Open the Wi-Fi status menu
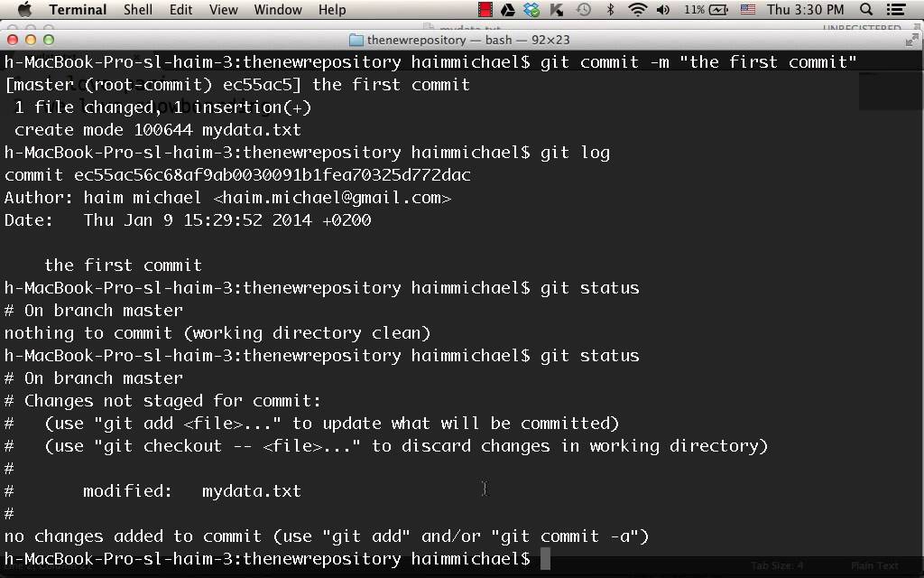 (638, 9)
